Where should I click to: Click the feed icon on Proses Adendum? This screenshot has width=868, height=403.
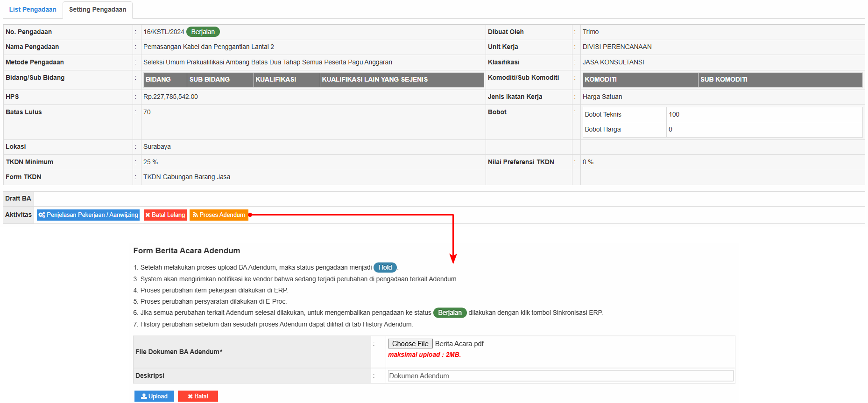(x=195, y=215)
